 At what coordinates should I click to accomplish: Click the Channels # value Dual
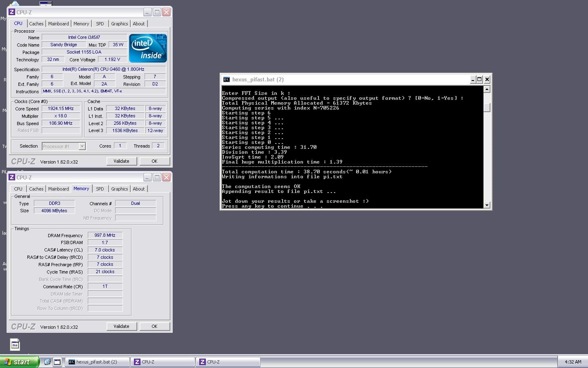[136, 203]
